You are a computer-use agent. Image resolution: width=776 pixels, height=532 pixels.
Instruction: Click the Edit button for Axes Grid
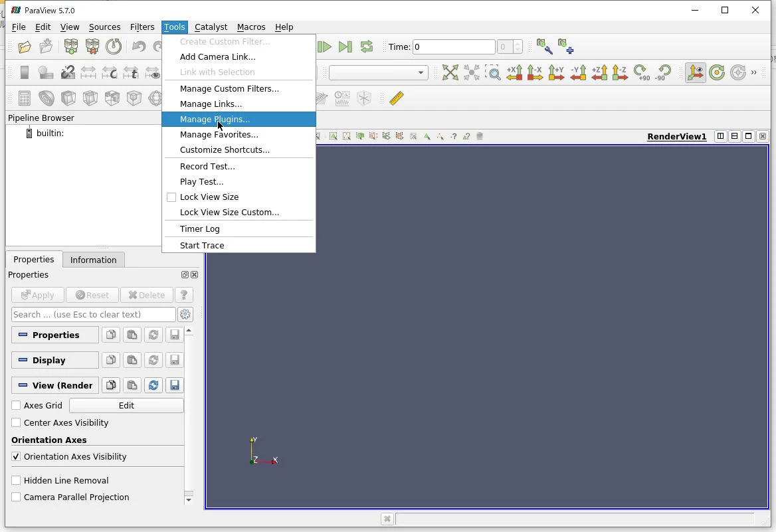click(x=126, y=405)
